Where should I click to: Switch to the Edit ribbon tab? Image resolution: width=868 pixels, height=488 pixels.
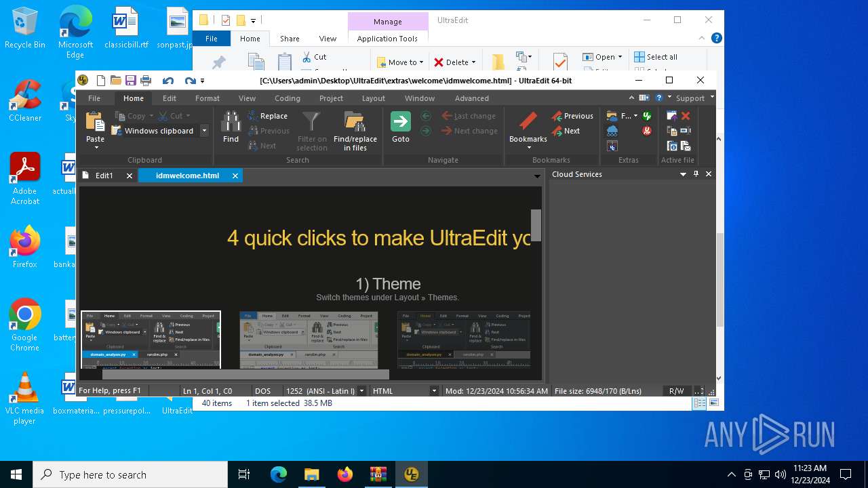click(170, 98)
